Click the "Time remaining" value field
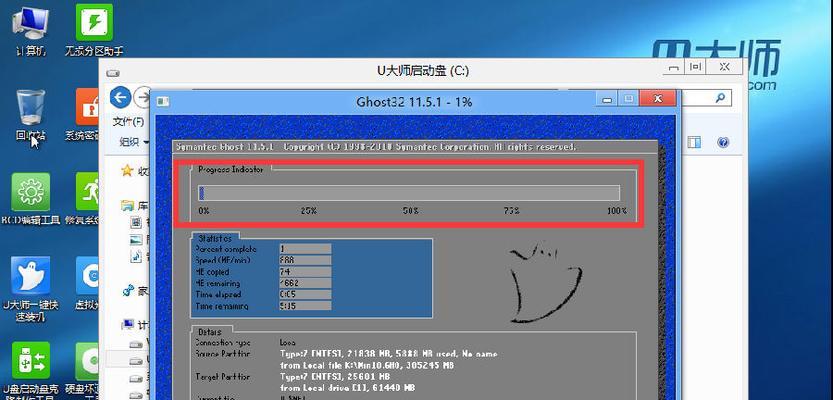Screen dimensions: 833x400 tap(305, 306)
